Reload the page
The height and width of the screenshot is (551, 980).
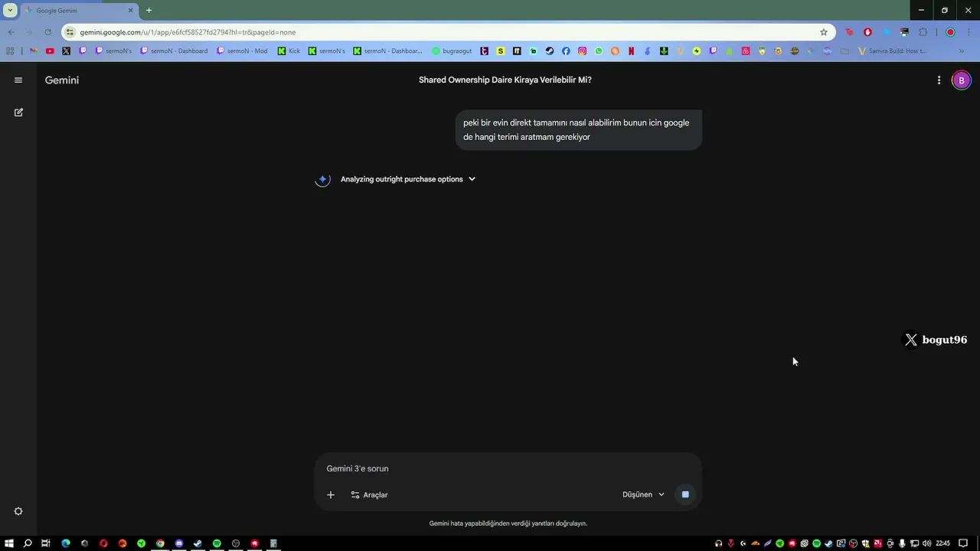click(47, 32)
